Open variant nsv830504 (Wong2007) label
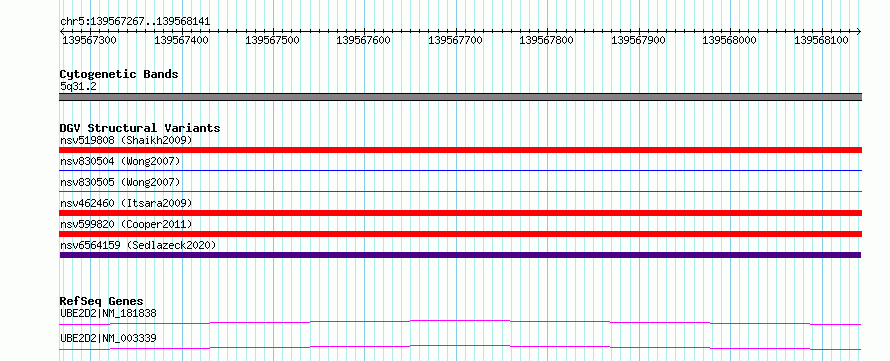The height and width of the screenshot is (361, 890). (x=120, y=162)
